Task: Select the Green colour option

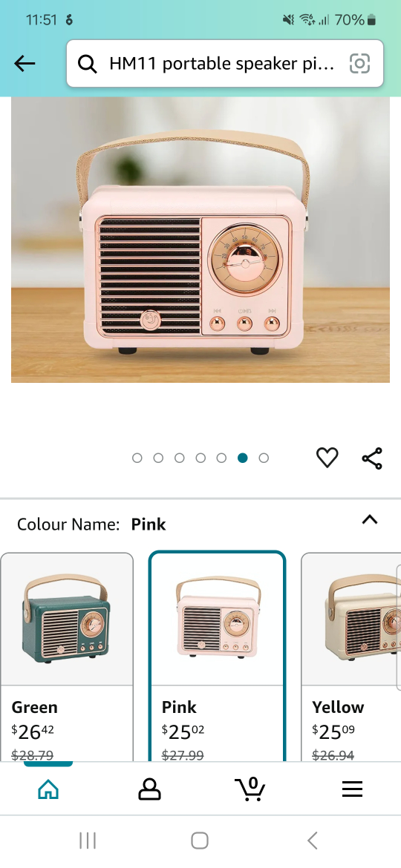Action: 67,657
